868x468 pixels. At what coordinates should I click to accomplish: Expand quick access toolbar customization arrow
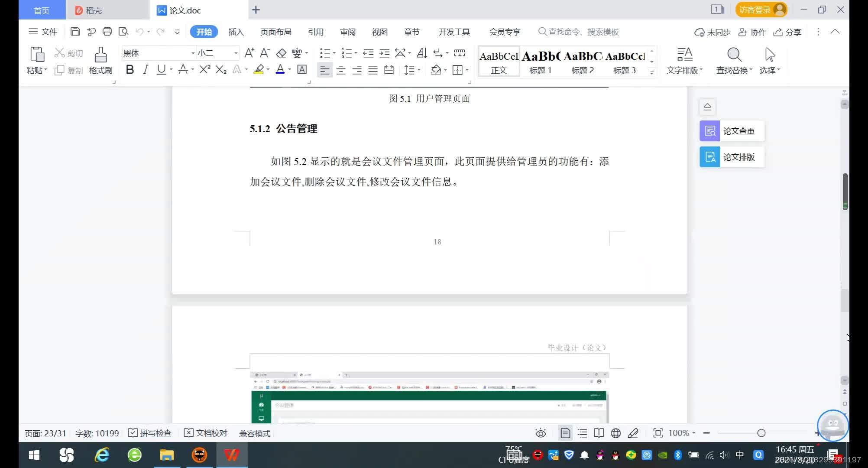(177, 32)
